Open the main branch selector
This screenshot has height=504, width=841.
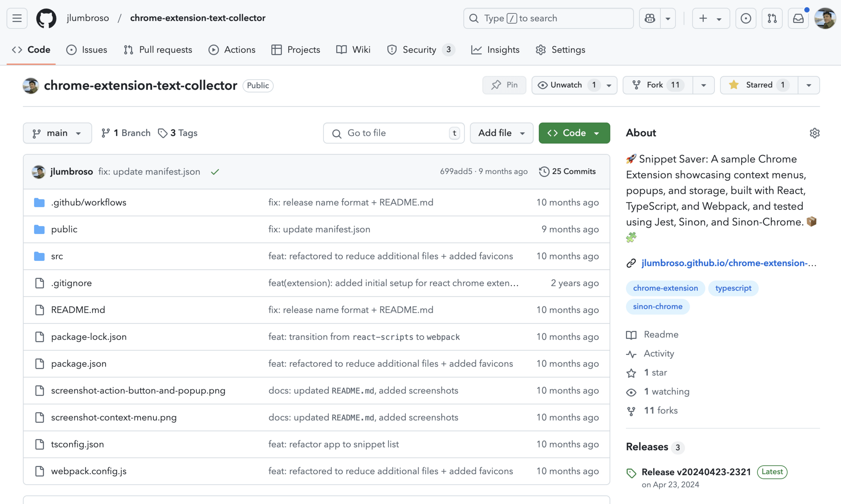[x=57, y=133]
